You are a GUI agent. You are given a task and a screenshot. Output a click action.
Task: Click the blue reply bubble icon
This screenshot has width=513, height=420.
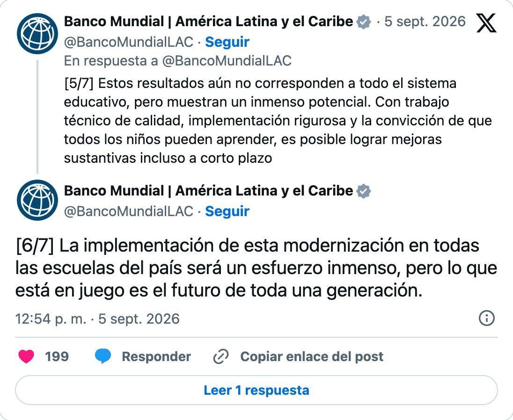click(x=103, y=356)
